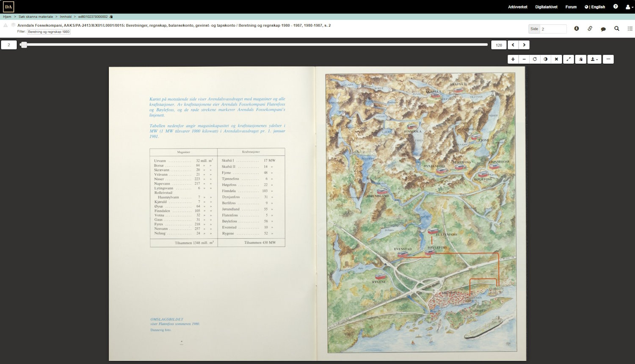
Task: Reset image adjustments with the X button
Action: click(557, 59)
